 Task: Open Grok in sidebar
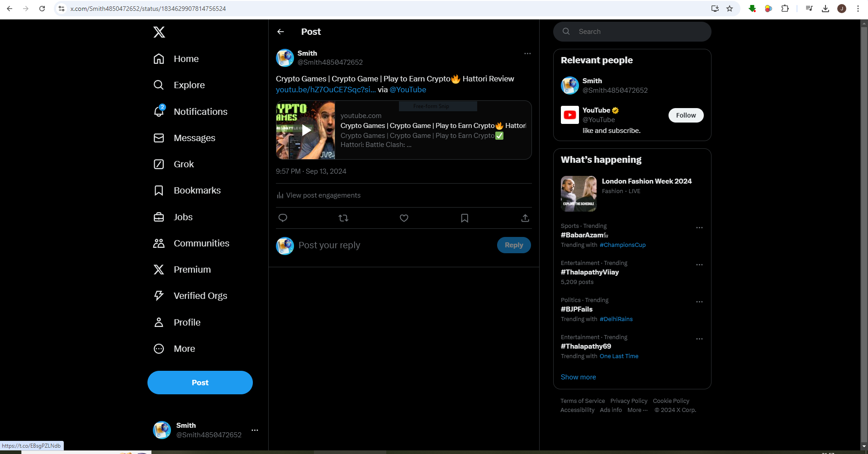[x=174, y=164]
